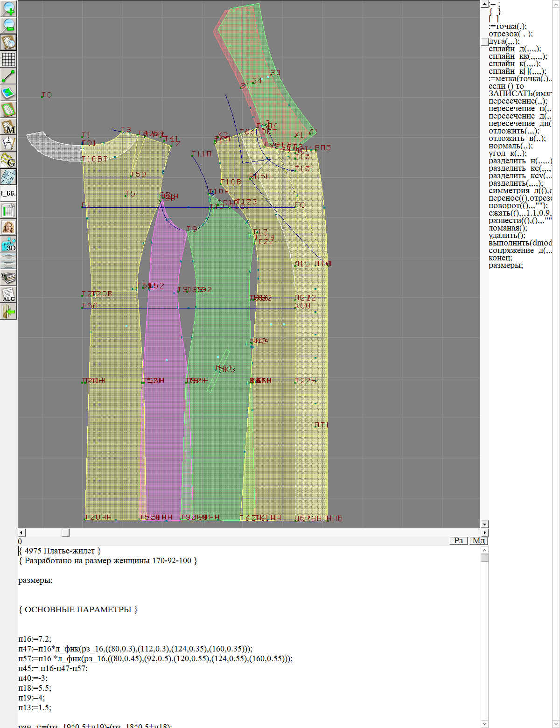Open the woman's face mannequin icon

(8, 227)
